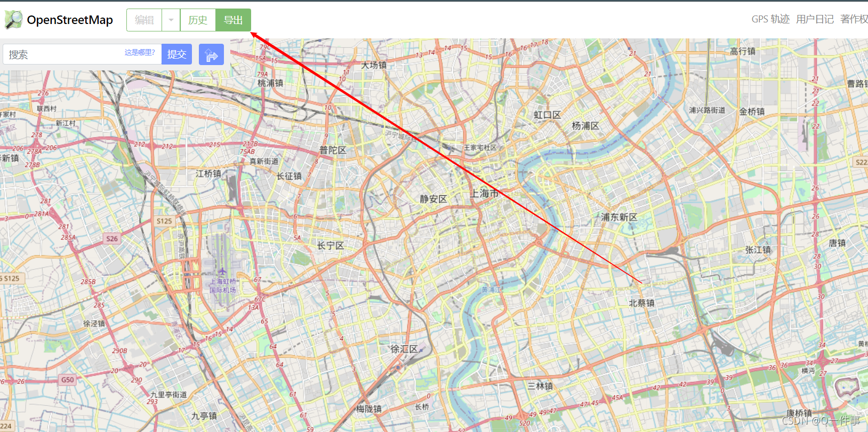Click the 上海市 map label

coord(484,194)
